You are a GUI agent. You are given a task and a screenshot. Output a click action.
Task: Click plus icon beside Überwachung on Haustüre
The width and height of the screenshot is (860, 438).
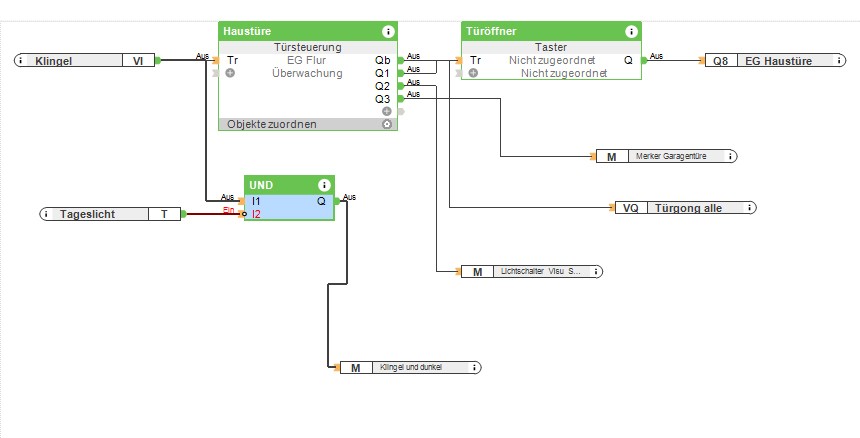tap(231, 73)
